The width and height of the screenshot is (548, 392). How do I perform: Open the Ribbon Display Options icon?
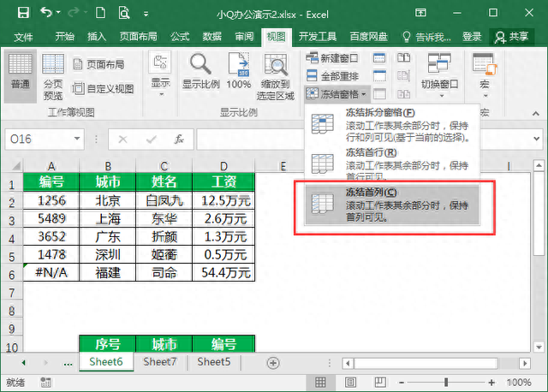coord(420,13)
